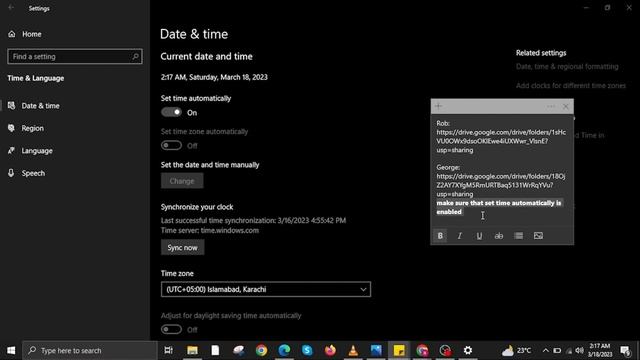Open the Windows Start menu
This screenshot has width=640, height=360.
coord(11,350)
